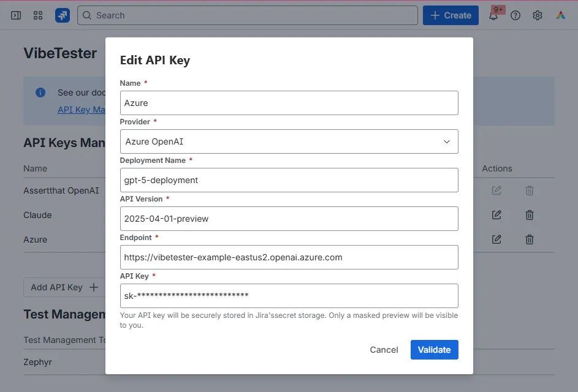The height and width of the screenshot is (392, 578).
Task: Click the Jira logo icon
Action: [63, 15]
